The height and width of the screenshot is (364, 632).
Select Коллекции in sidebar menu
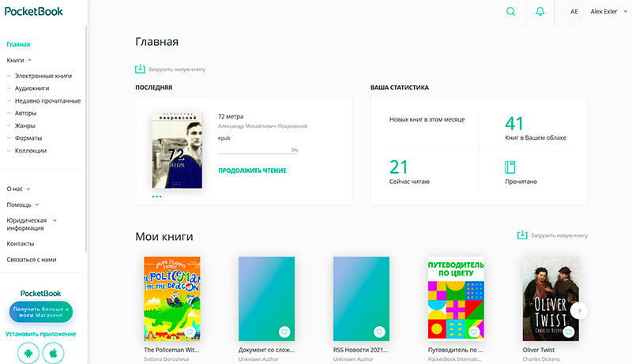click(31, 151)
